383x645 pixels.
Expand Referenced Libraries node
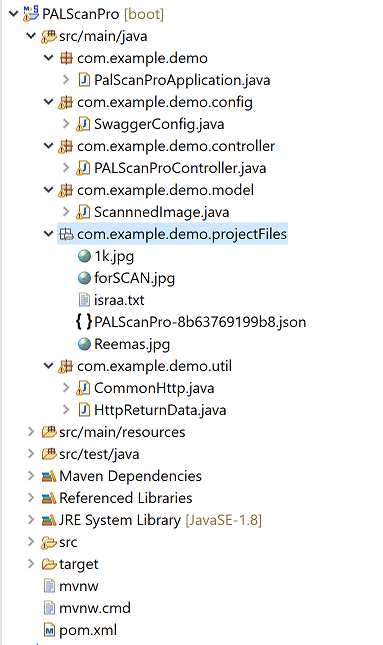point(31,498)
